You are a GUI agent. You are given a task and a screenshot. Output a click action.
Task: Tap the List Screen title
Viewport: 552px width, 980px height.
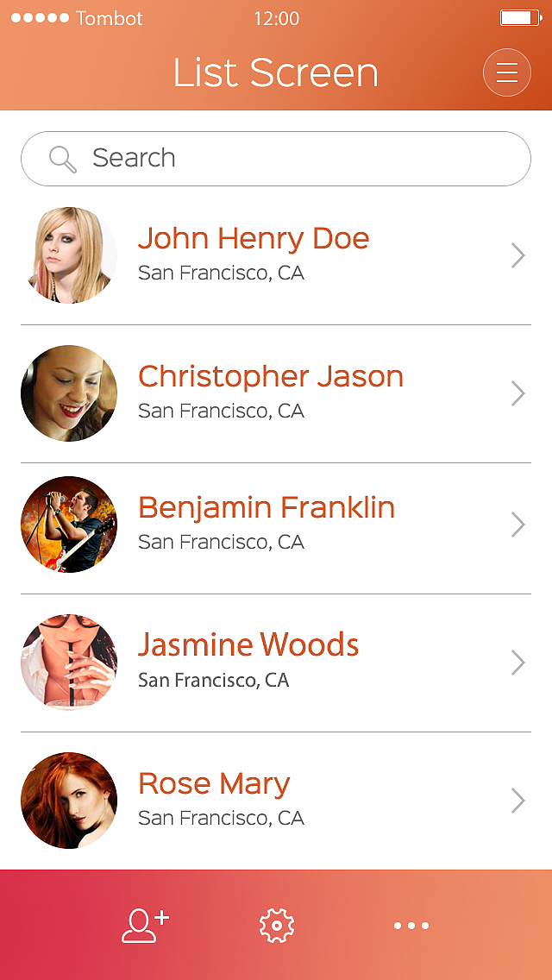tap(276, 72)
